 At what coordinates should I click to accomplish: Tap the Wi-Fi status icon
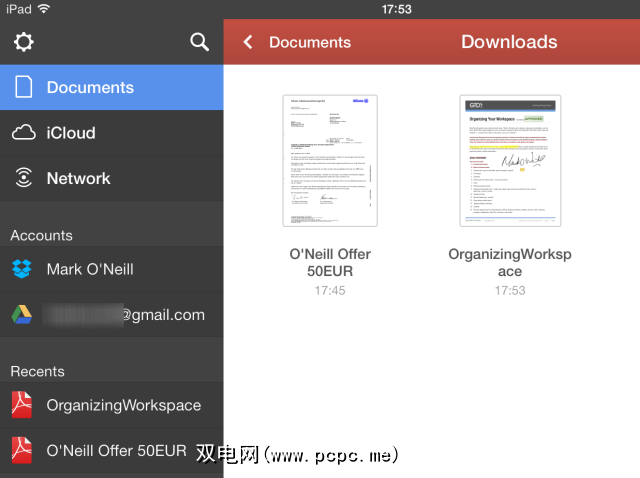point(44,9)
